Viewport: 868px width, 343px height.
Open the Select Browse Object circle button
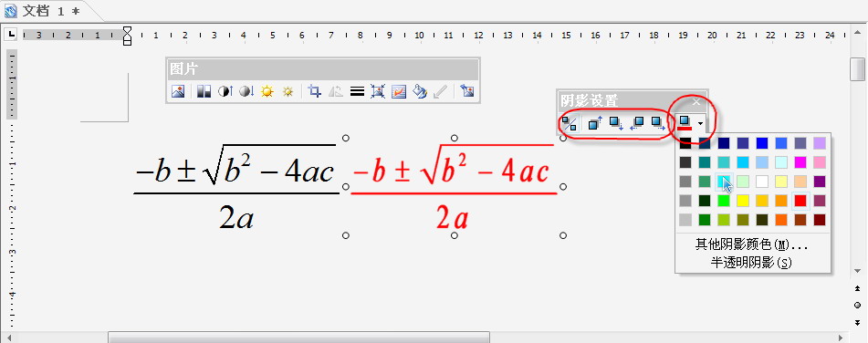click(x=857, y=305)
